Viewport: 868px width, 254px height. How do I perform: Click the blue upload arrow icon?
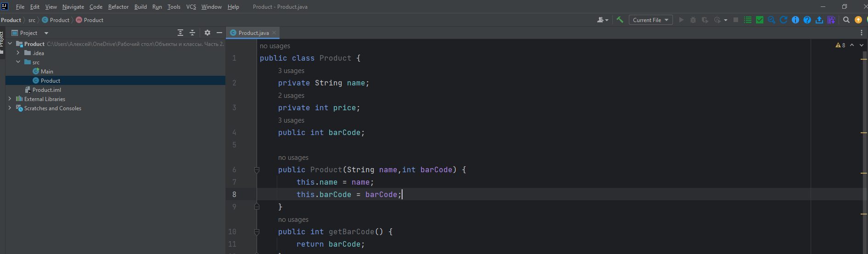point(819,20)
